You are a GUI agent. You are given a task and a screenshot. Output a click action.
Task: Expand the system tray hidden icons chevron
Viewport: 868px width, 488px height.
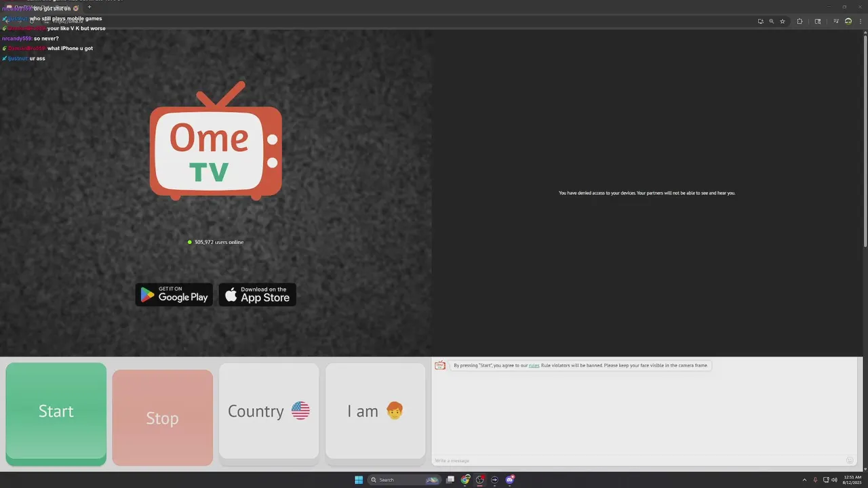(805, 480)
